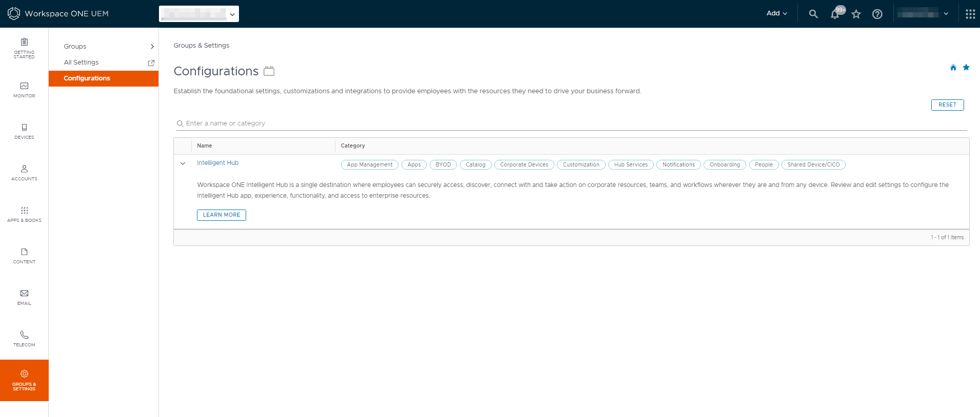Image resolution: width=980 pixels, height=417 pixels.
Task: Click the home icon near Reset
Action: pyautogui.click(x=953, y=68)
